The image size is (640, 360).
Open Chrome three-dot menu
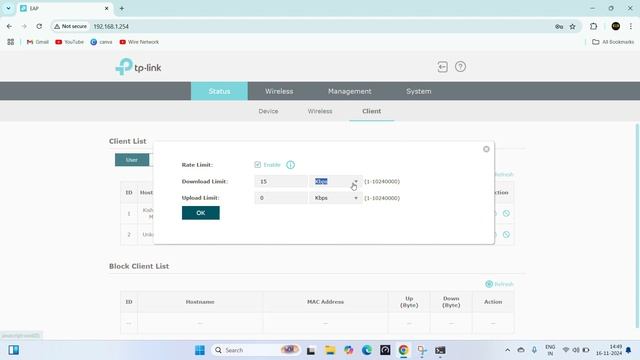[631, 26]
